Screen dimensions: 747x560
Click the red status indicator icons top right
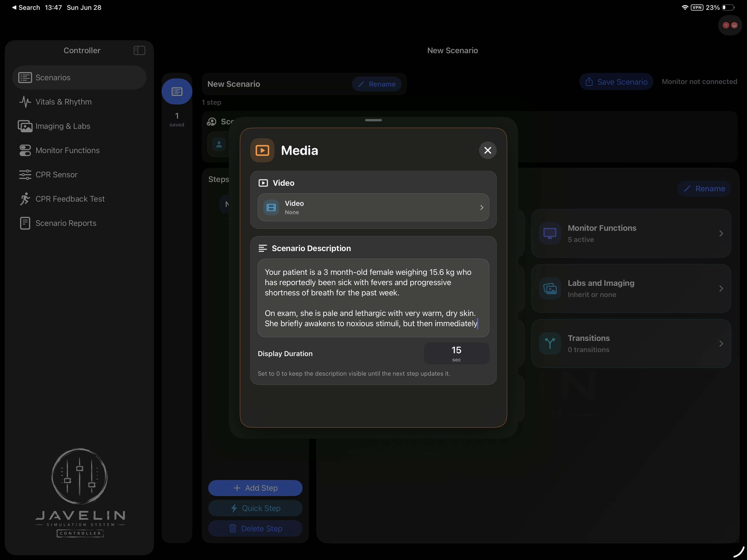[730, 25]
